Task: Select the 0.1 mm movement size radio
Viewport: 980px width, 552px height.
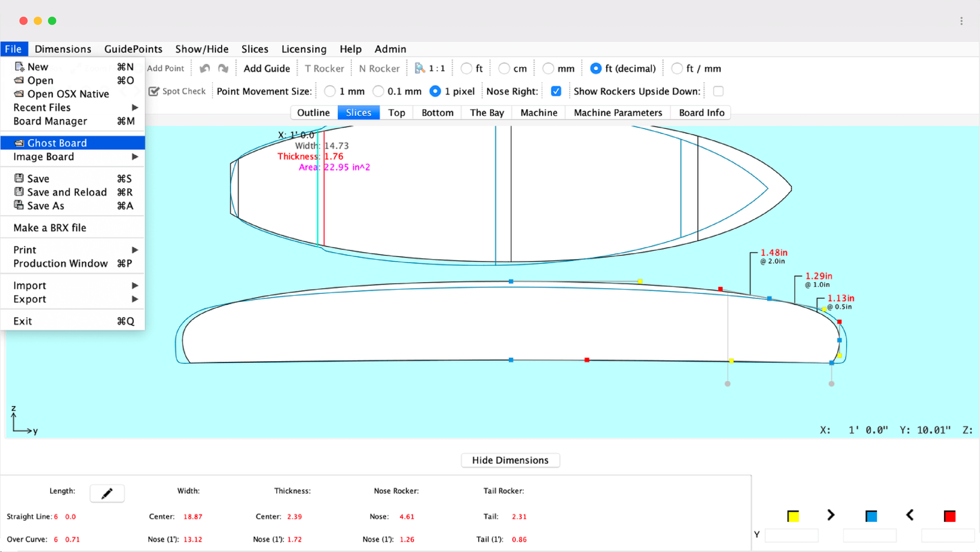Action: coord(378,91)
